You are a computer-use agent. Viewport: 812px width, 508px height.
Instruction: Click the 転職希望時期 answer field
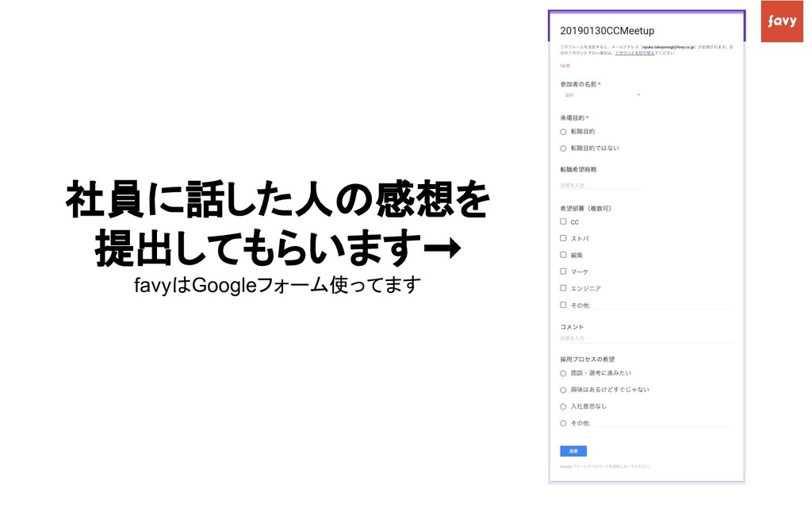(603, 185)
